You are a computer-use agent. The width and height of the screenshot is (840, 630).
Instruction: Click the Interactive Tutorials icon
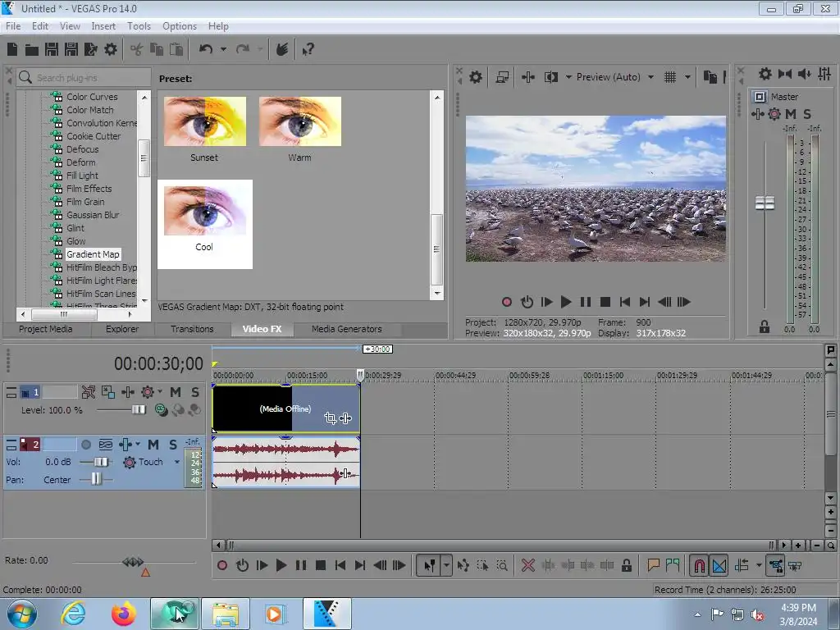282,49
